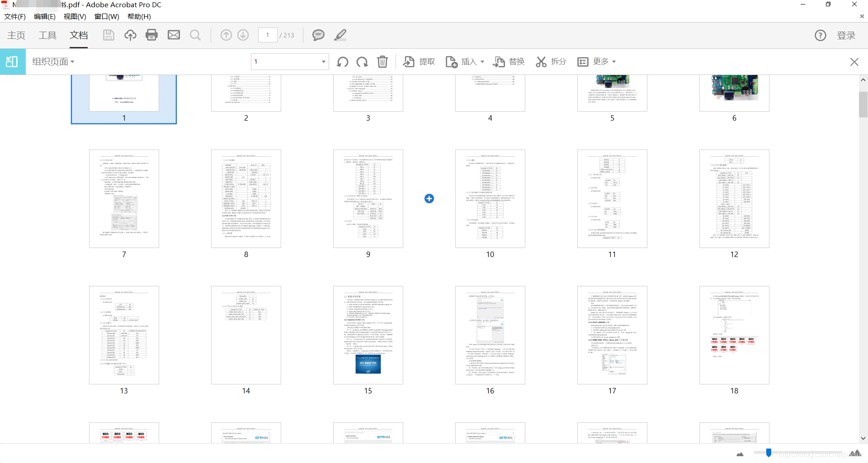Select page 7 thumbnail
The image size is (868, 463).
pos(124,199)
